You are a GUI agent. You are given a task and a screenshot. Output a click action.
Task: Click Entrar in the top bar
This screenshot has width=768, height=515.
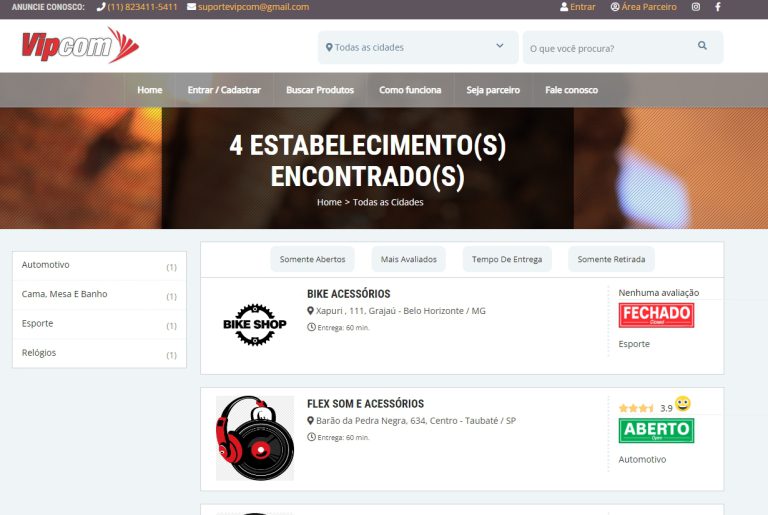(x=577, y=7)
